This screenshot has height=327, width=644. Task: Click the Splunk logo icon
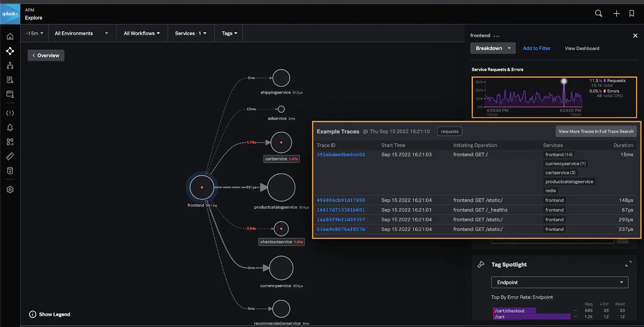[10, 14]
